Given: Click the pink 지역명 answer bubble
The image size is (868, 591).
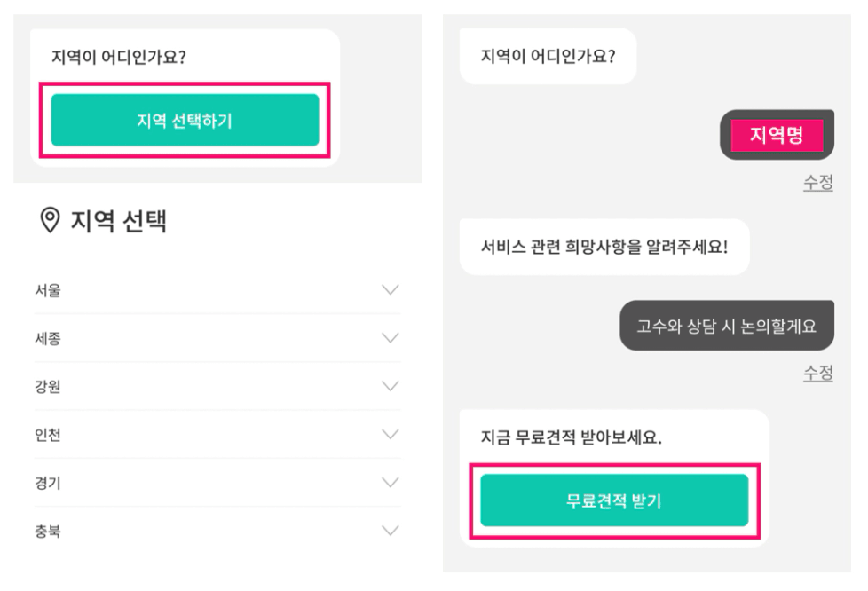Looking at the screenshot, I should (777, 135).
